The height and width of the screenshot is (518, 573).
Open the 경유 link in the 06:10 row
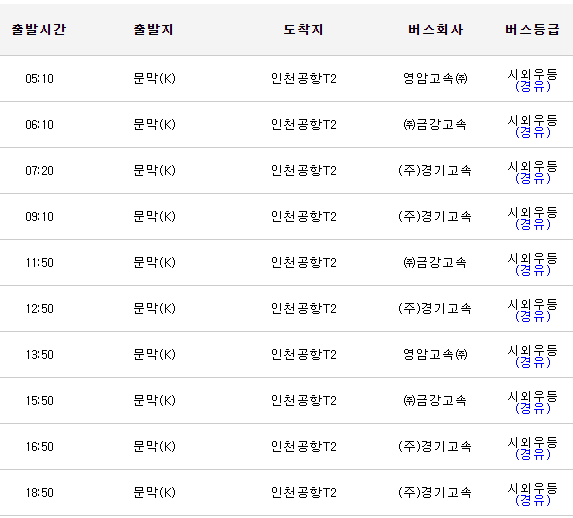532,133
